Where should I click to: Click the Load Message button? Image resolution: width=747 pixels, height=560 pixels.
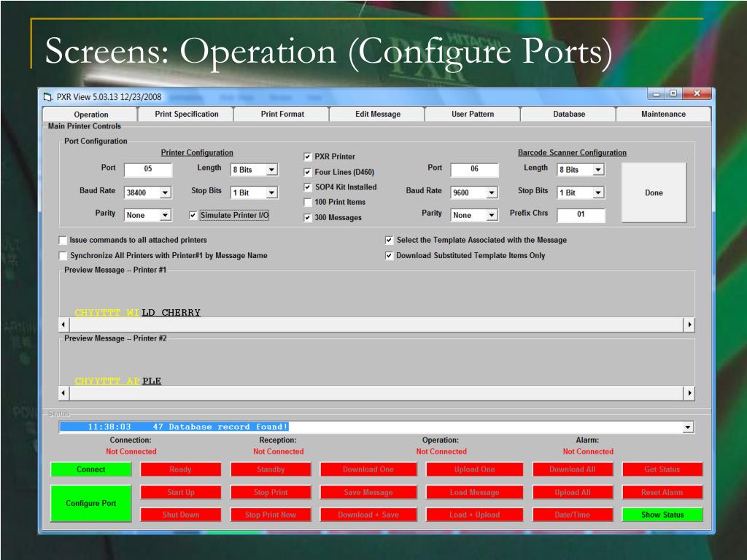point(474,492)
